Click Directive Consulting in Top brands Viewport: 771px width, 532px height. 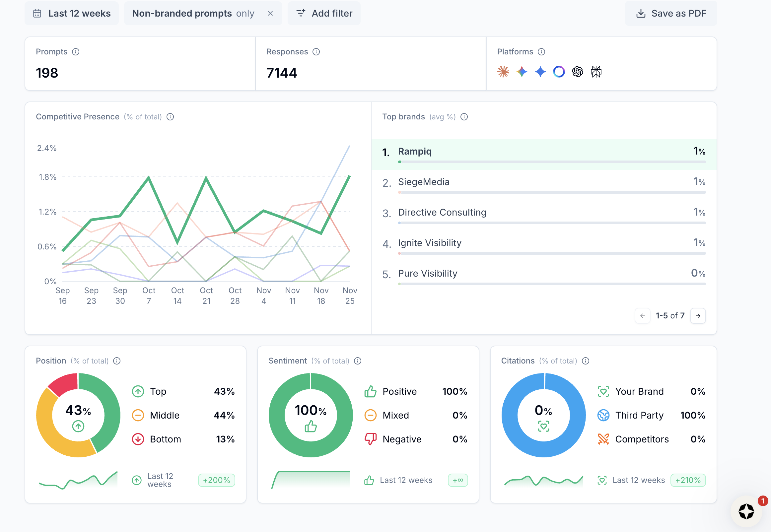pos(442,212)
